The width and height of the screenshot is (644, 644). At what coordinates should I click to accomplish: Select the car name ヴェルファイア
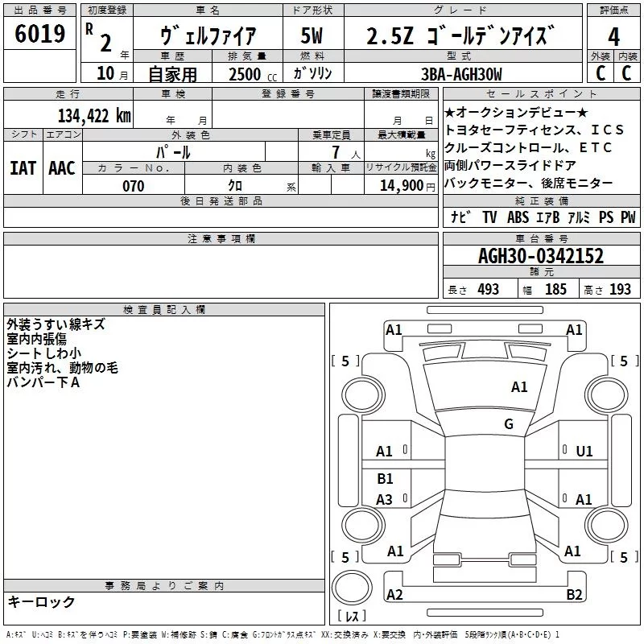pyautogui.click(x=208, y=35)
